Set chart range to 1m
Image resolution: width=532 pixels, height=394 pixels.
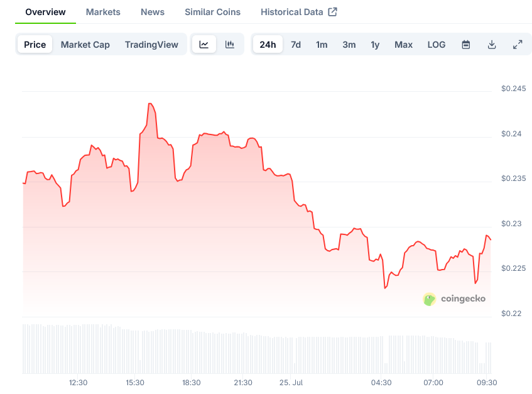click(322, 45)
